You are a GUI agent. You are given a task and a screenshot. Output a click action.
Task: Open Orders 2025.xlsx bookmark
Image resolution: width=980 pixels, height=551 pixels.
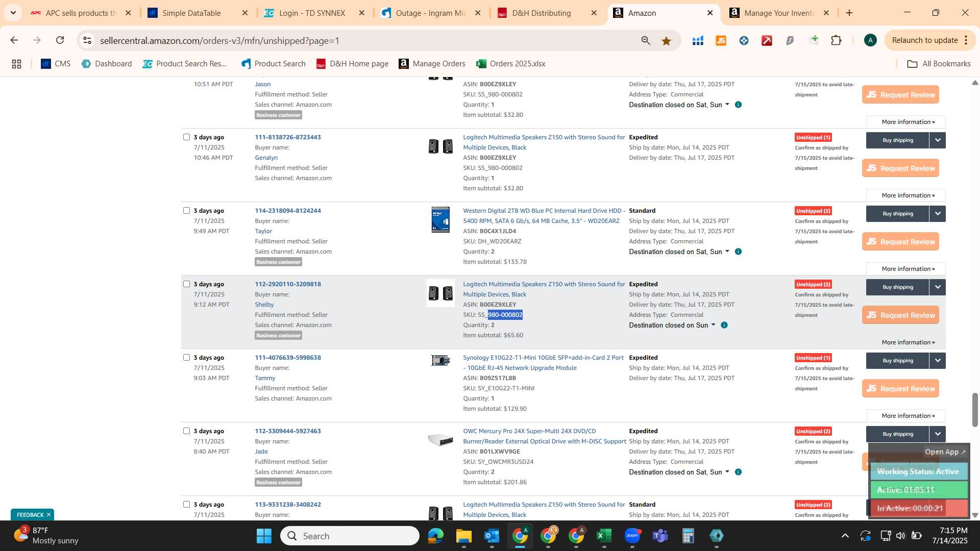[x=510, y=64]
